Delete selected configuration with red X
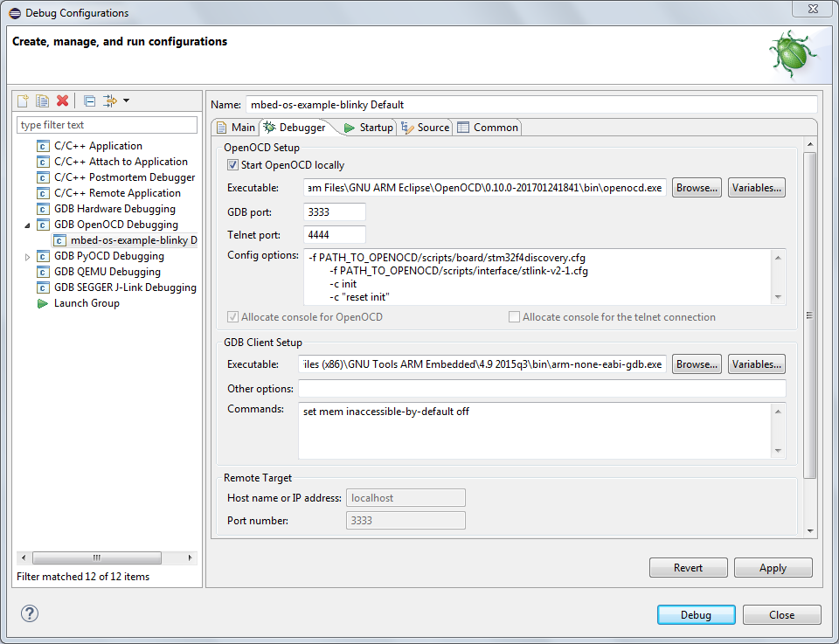The image size is (839, 644). [x=62, y=101]
